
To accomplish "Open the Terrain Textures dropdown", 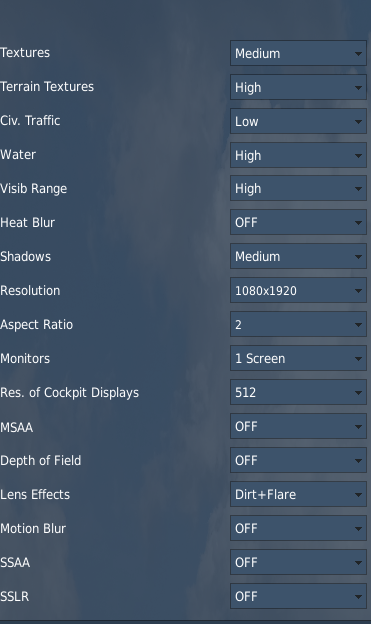I will point(298,87).
